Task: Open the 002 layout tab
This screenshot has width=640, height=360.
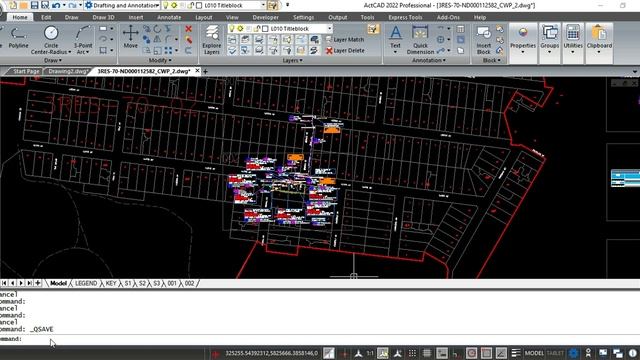Action: [x=189, y=283]
